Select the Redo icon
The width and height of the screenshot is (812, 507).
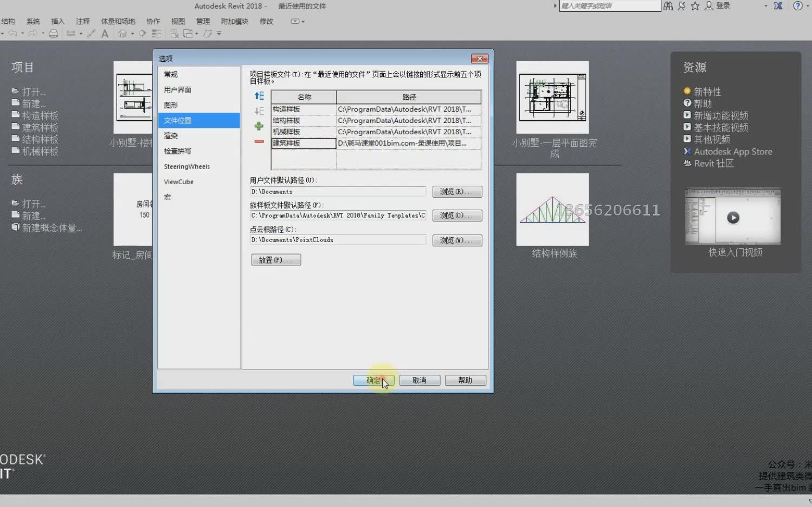point(33,34)
